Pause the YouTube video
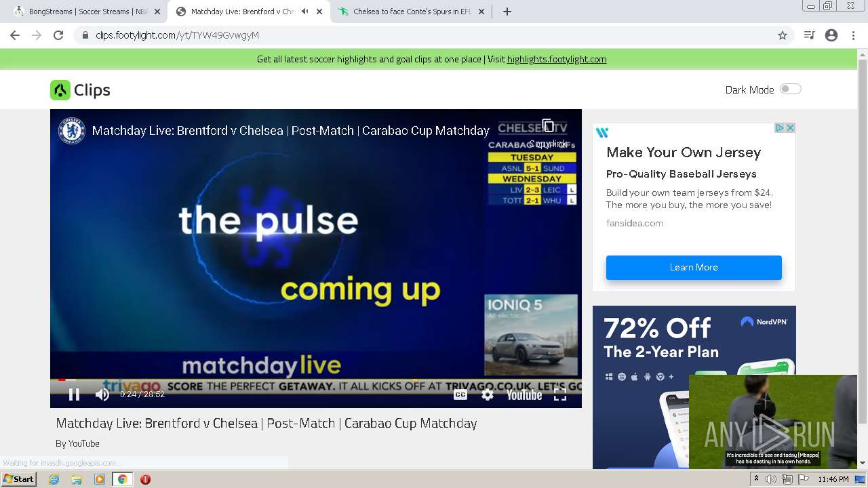 pos(74,394)
